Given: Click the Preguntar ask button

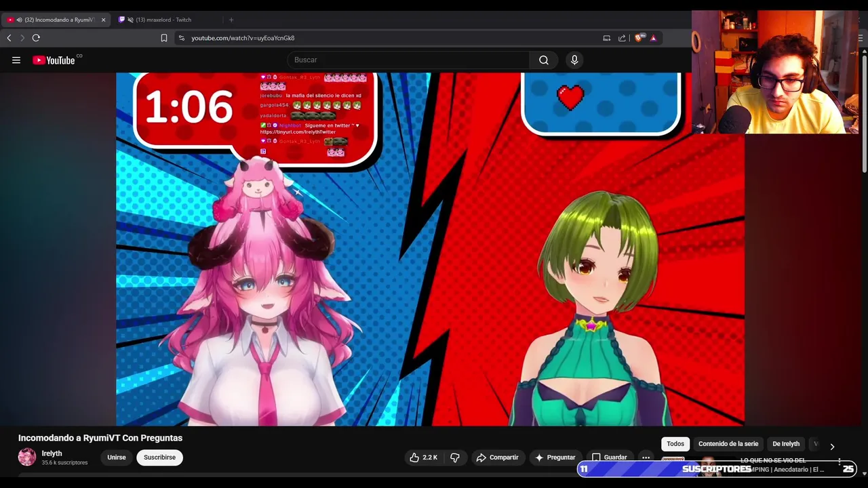Looking at the screenshot, I should coord(555,457).
